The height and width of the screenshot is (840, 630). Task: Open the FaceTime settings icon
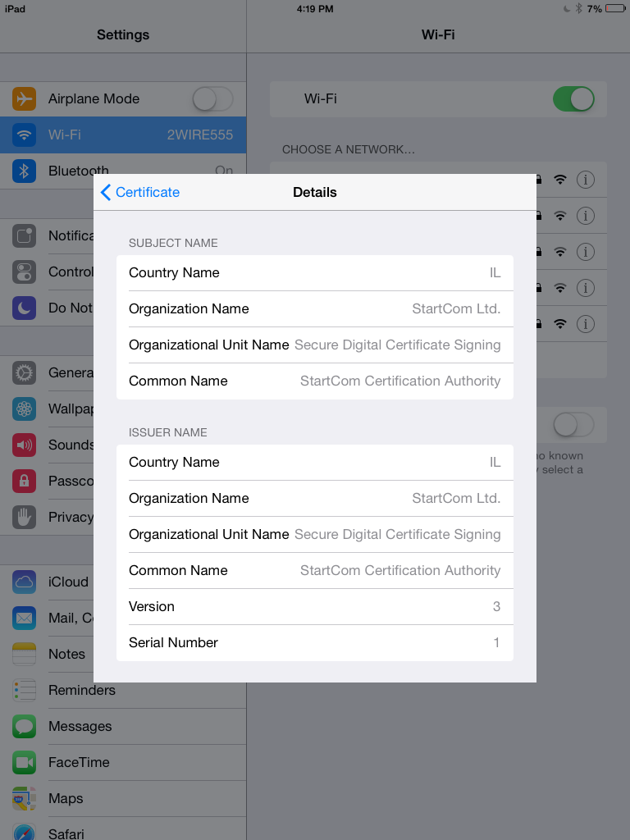click(x=25, y=763)
